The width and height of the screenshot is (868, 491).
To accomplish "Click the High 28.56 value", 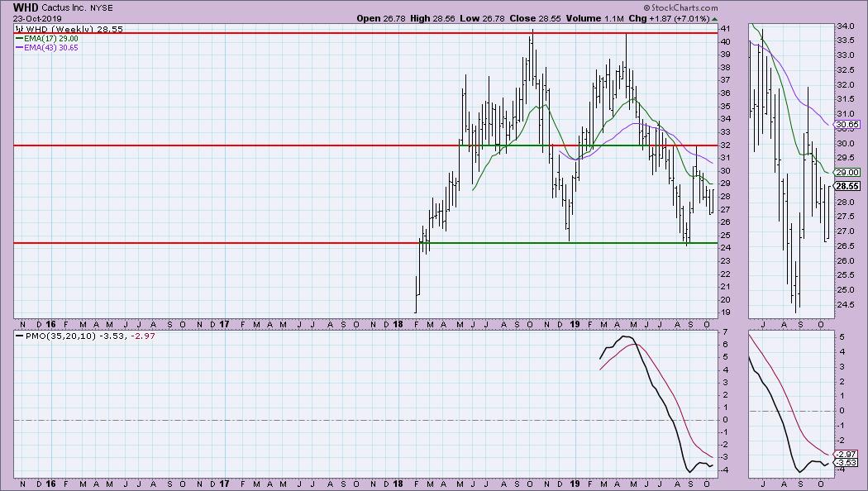I will pyautogui.click(x=432, y=18).
